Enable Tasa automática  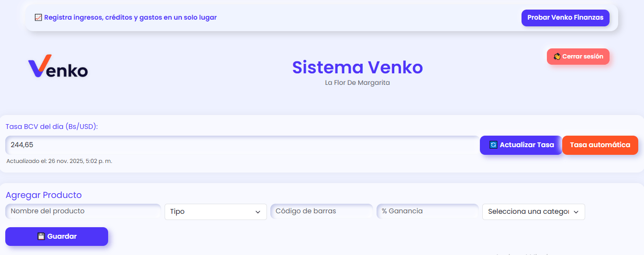[600, 145]
